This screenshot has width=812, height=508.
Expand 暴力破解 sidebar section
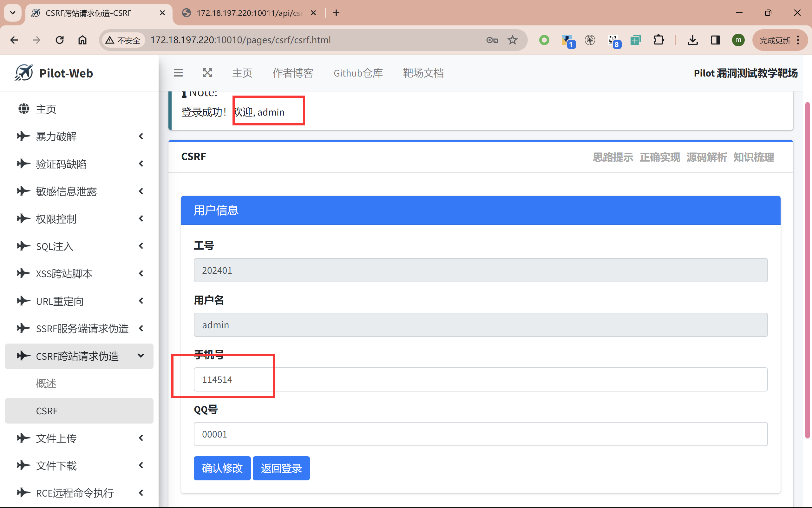click(x=79, y=137)
